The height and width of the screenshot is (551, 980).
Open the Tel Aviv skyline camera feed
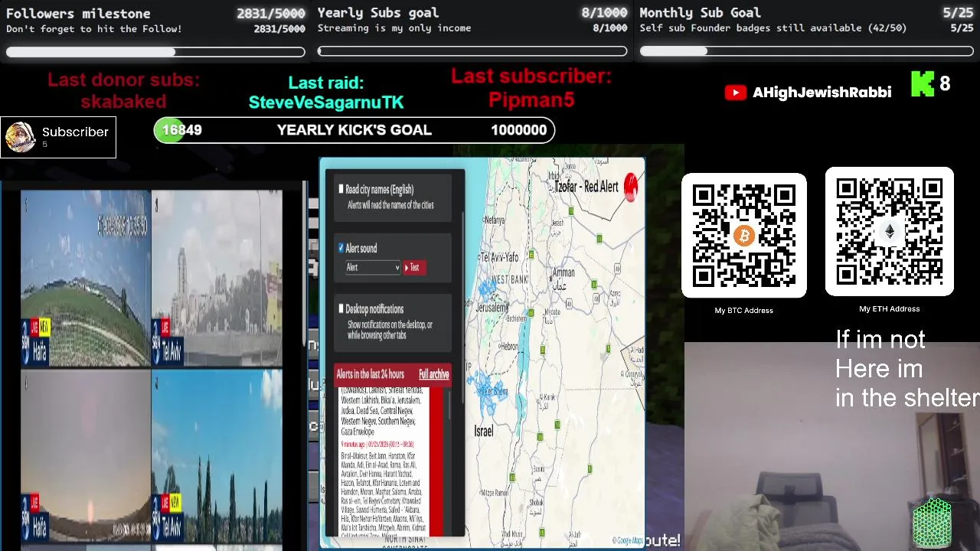pyautogui.click(x=217, y=278)
